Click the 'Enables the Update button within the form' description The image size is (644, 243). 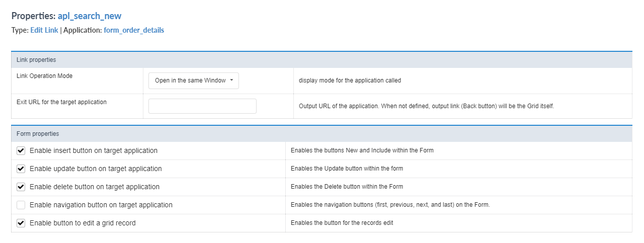[x=347, y=169]
